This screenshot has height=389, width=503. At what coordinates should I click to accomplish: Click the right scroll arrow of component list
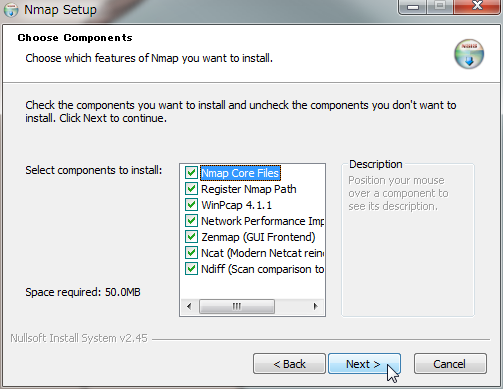(x=315, y=306)
